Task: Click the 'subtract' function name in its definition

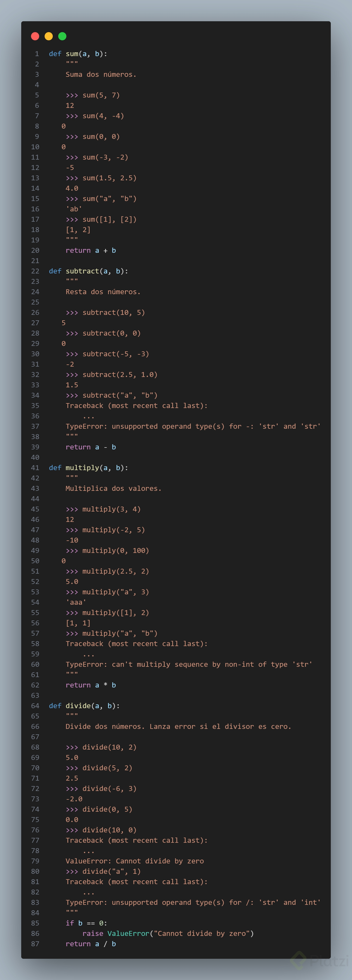Action: click(x=82, y=271)
